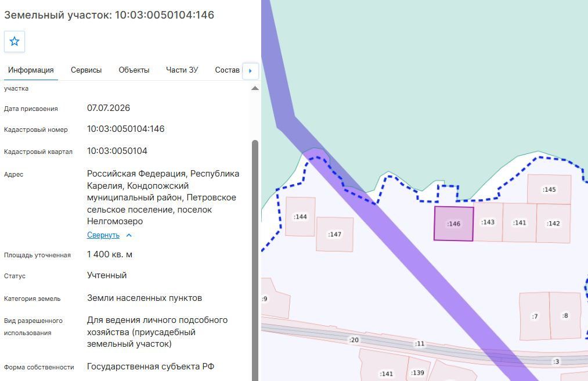Select parcel :143 on the map
This screenshot has height=381, width=588.
488,222
